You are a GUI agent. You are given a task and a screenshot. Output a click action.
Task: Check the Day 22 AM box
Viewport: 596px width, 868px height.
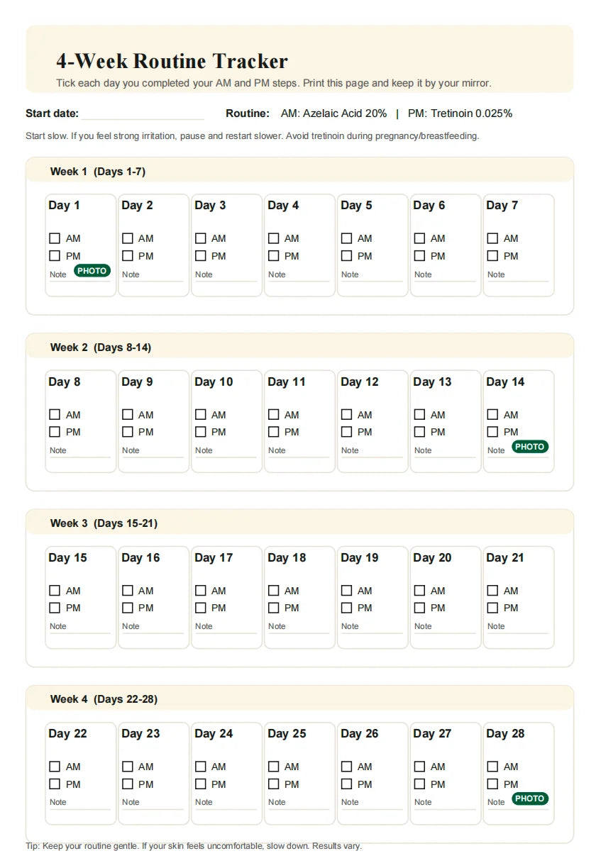[x=55, y=767]
